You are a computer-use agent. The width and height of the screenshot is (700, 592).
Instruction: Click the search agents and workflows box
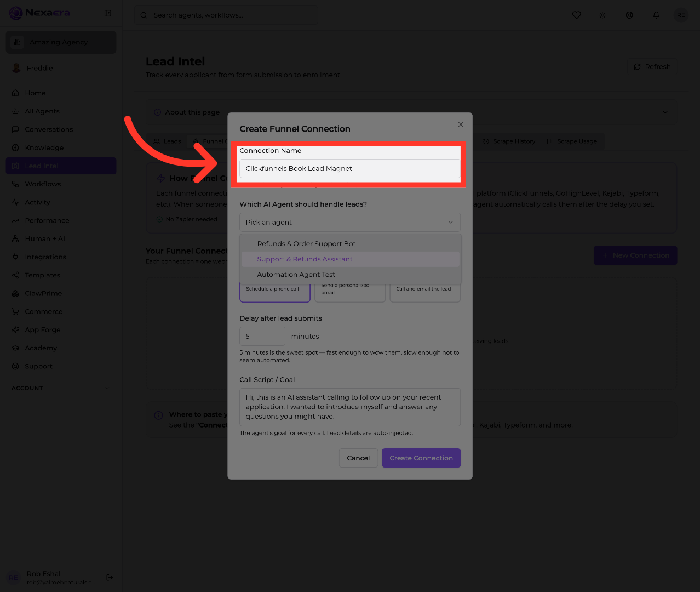pos(226,15)
